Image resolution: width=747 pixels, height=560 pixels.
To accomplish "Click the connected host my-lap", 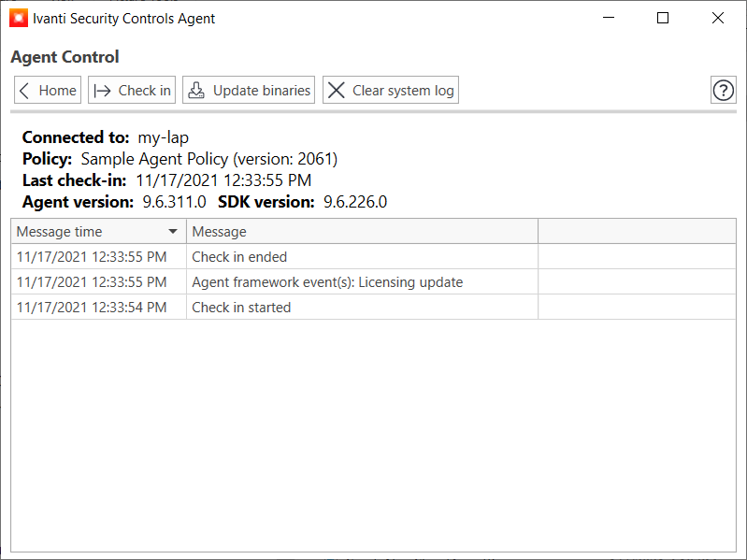I will tap(163, 137).
